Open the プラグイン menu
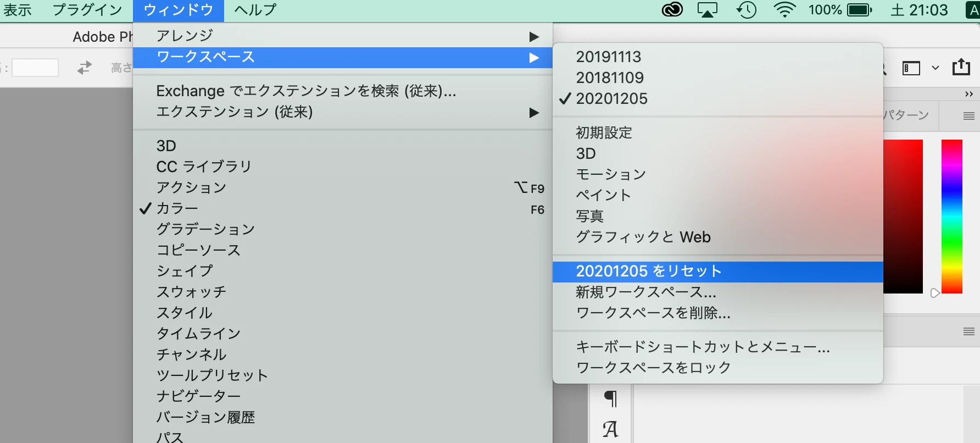This screenshot has width=980, height=443. (x=87, y=10)
